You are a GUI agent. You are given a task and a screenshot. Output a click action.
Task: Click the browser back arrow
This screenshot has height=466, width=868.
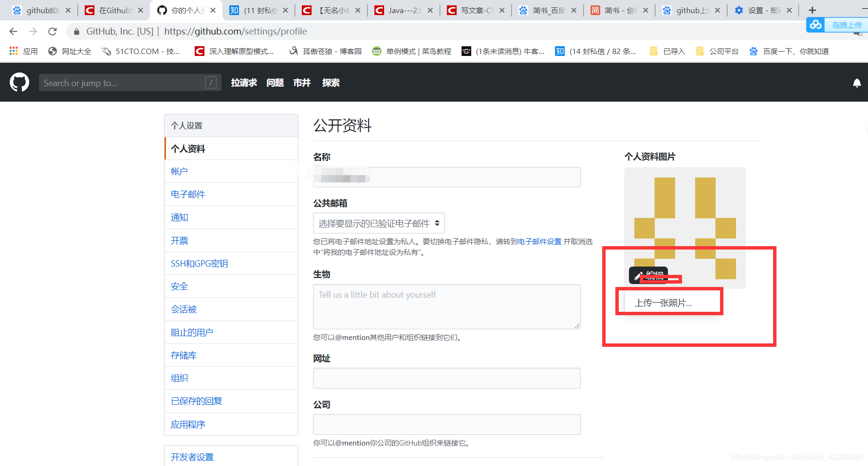(x=13, y=31)
